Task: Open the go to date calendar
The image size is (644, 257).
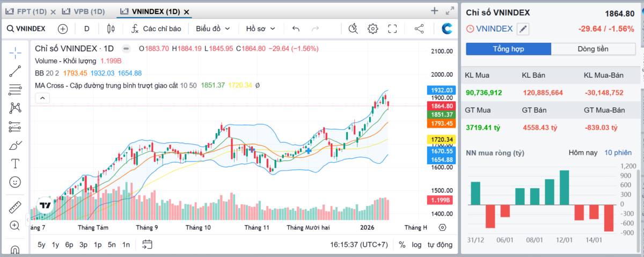Action: pyautogui.click(x=147, y=244)
